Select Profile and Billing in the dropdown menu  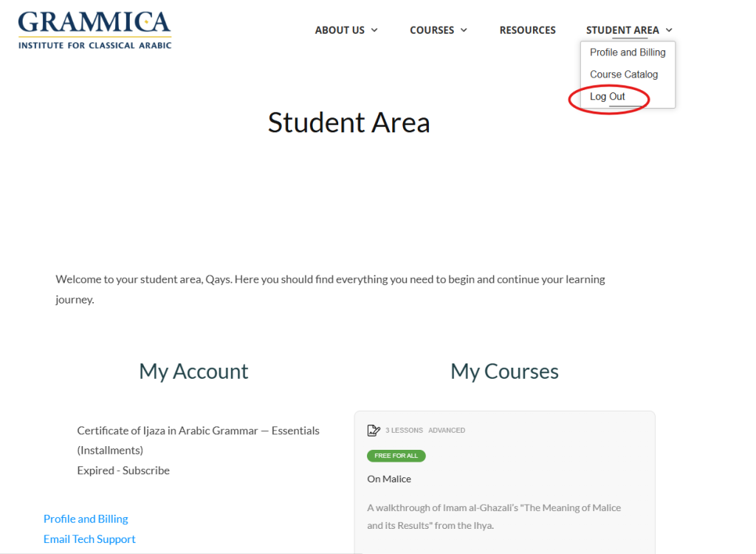point(628,52)
